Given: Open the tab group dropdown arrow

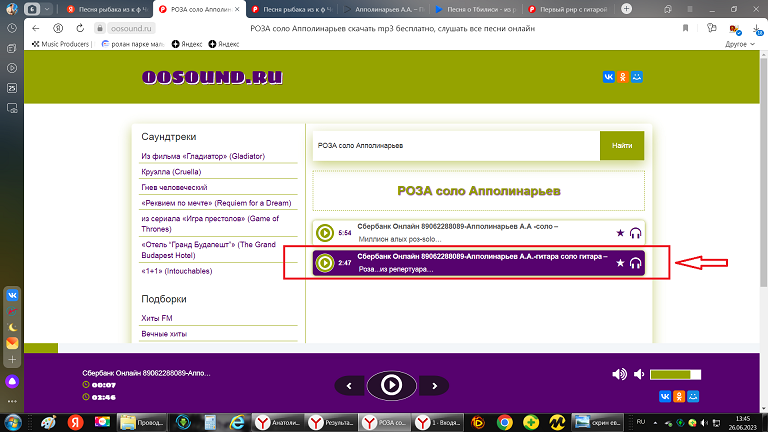Looking at the screenshot, I should pyautogui.click(x=47, y=9).
